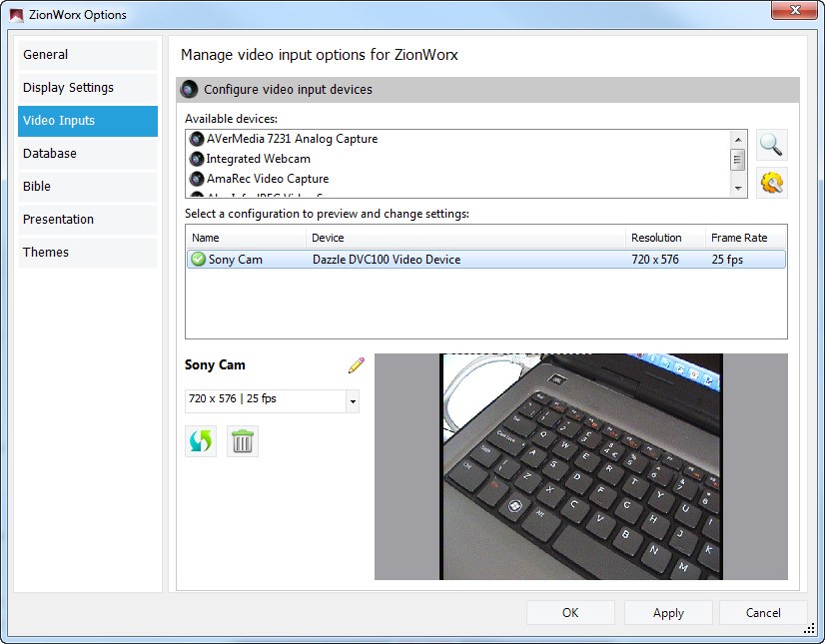Select the Integrated Webcam device

(x=257, y=159)
